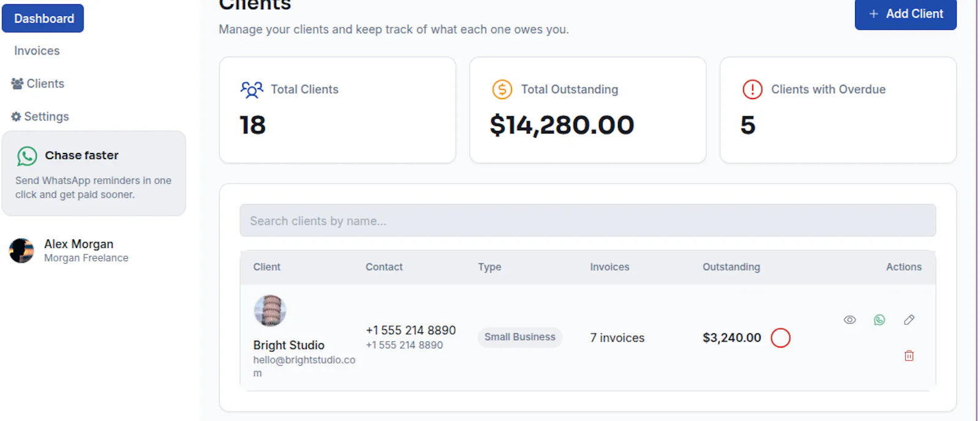Click the hello@brightstudio.com email
Image resolution: width=980 pixels, height=421 pixels.
(304, 367)
